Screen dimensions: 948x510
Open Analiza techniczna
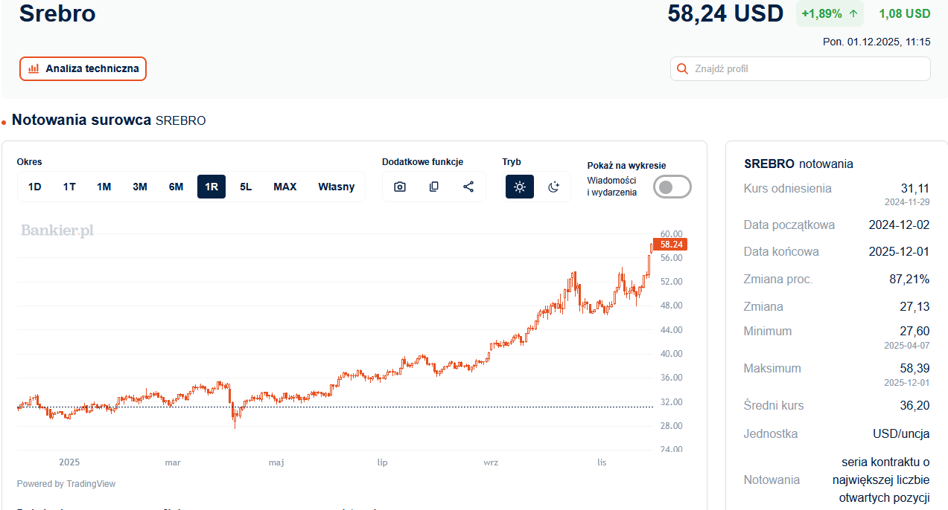tap(83, 69)
